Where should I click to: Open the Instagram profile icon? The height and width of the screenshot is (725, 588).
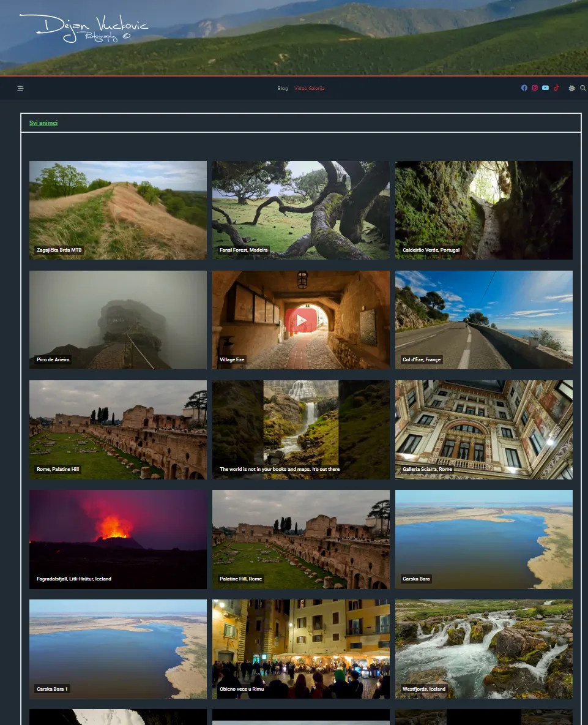click(x=535, y=88)
